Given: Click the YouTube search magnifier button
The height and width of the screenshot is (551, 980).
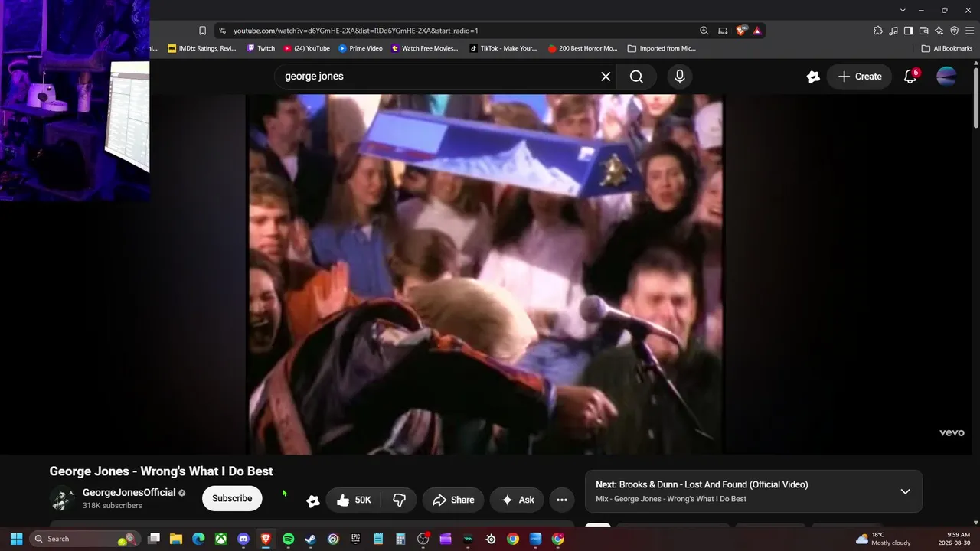Looking at the screenshot, I should click(x=636, y=77).
